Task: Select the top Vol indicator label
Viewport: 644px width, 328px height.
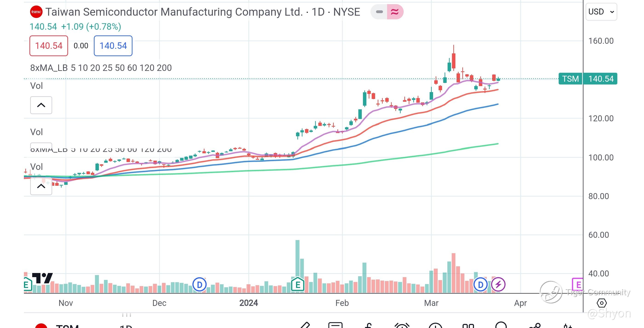Action: click(37, 86)
